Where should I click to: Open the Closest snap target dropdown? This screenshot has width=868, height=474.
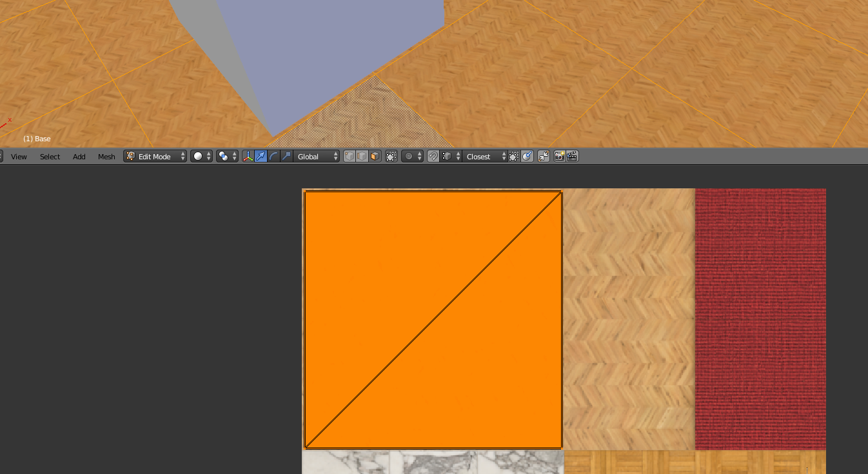point(485,156)
